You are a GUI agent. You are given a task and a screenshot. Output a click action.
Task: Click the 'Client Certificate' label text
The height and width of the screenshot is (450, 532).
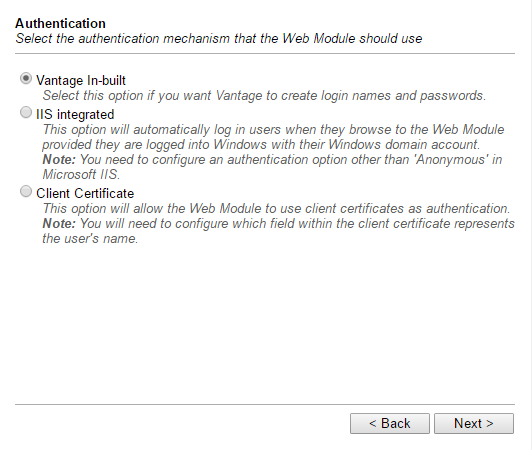[85, 193]
